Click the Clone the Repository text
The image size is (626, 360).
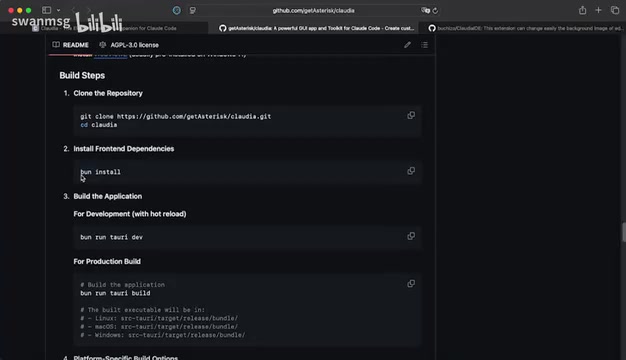point(108,93)
